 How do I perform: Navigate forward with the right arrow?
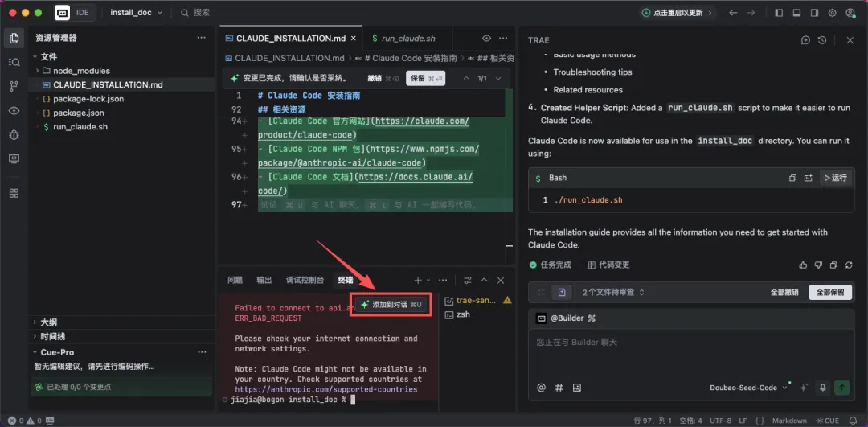click(x=751, y=13)
